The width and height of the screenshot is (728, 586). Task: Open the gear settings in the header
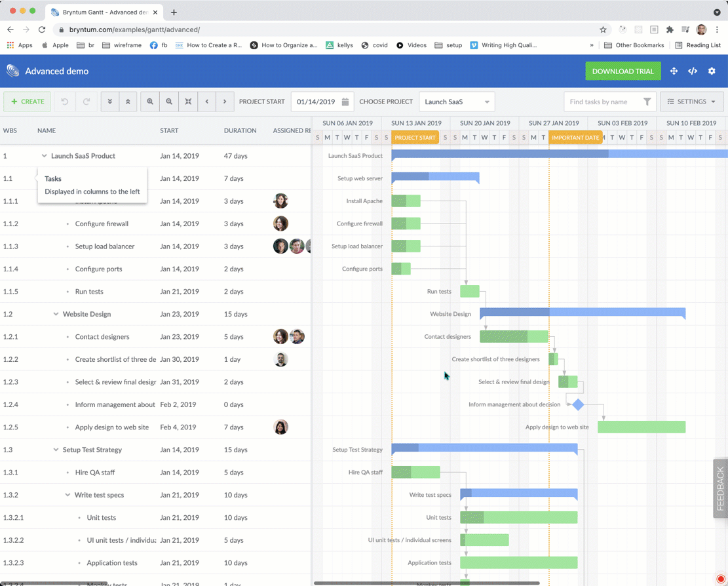click(x=712, y=71)
